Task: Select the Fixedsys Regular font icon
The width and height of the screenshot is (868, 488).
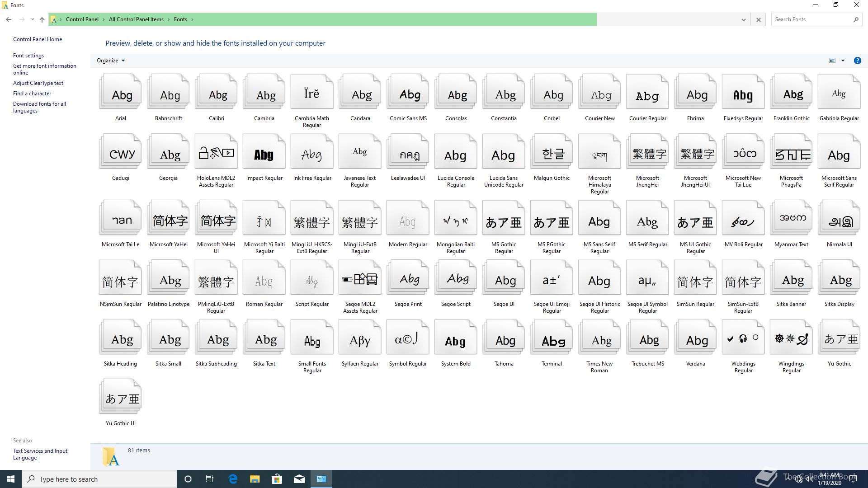Action: pos(744,92)
